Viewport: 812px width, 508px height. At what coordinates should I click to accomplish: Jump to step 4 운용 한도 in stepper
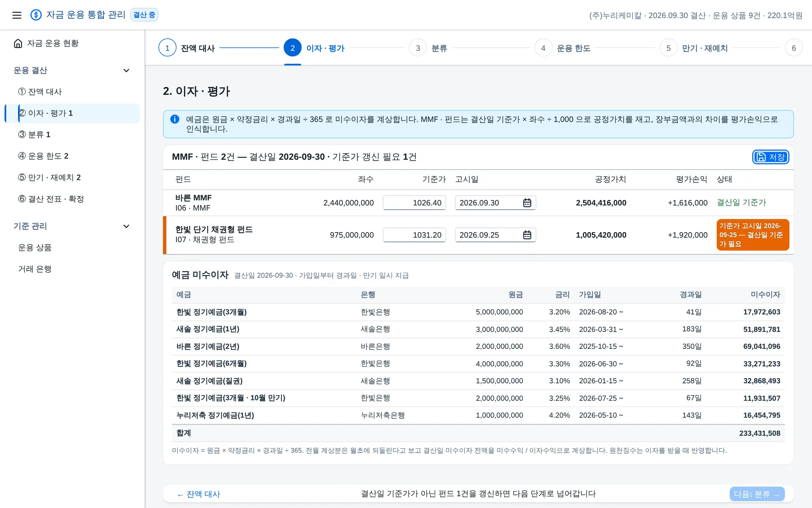click(562, 48)
